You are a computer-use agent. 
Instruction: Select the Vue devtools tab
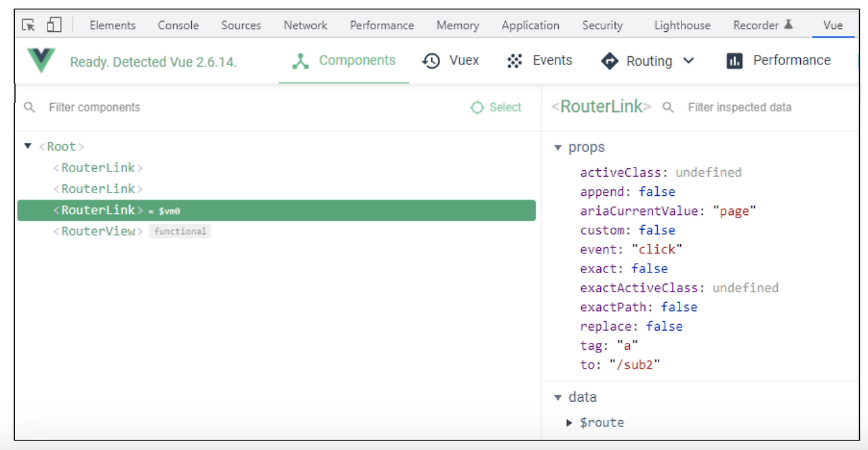pos(833,25)
